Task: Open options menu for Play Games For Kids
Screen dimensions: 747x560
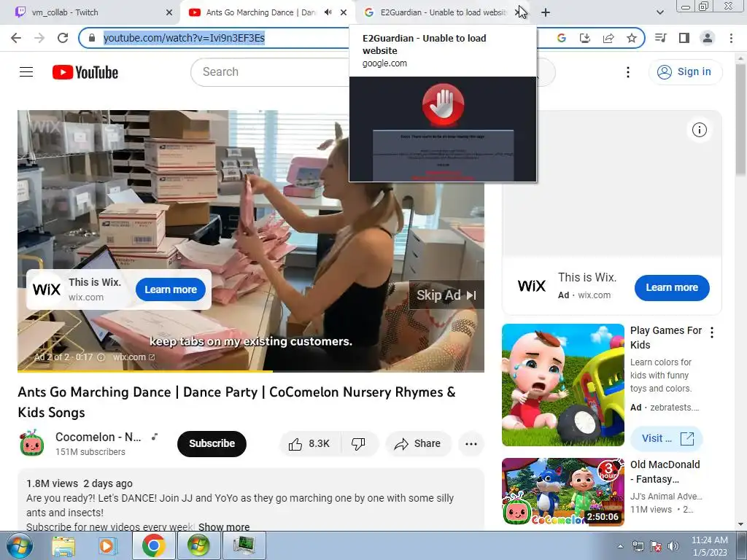Action: tap(712, 332)
